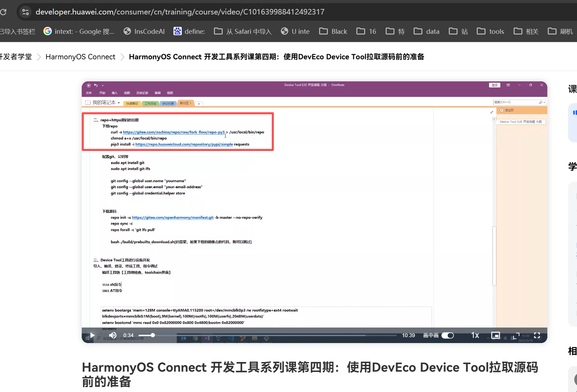Click the large course title heading below video
Viewport: 577px width, 392px height.
[310, 374]
